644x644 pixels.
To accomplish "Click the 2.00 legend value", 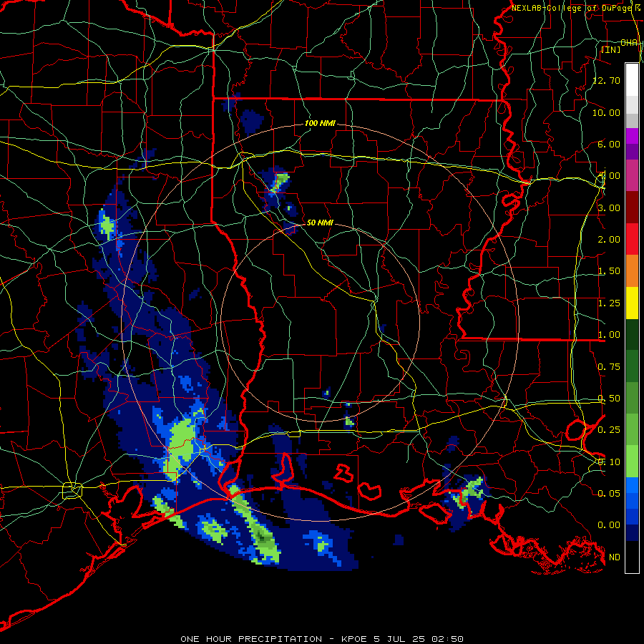I will click(609, 240).
